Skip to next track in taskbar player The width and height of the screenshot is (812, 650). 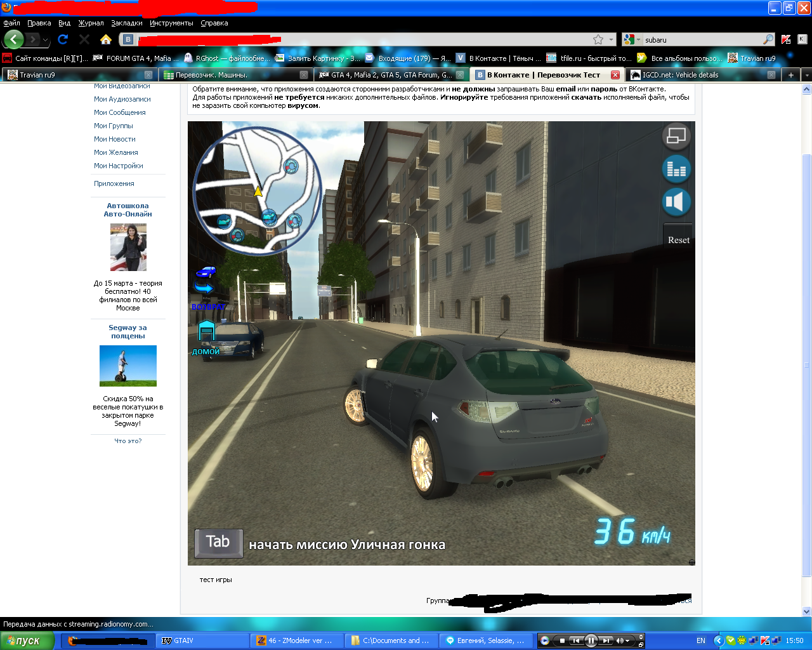coord(606,640)
